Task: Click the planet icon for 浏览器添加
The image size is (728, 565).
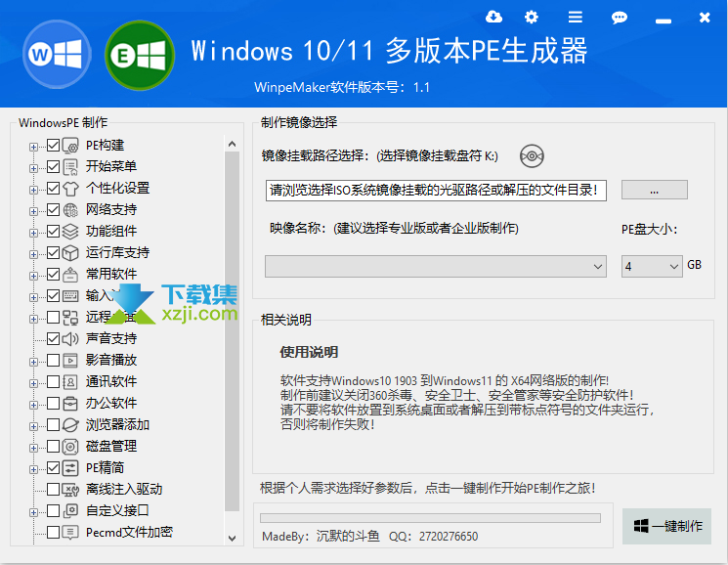Action: pyautogui.click(x=70, y=425)
